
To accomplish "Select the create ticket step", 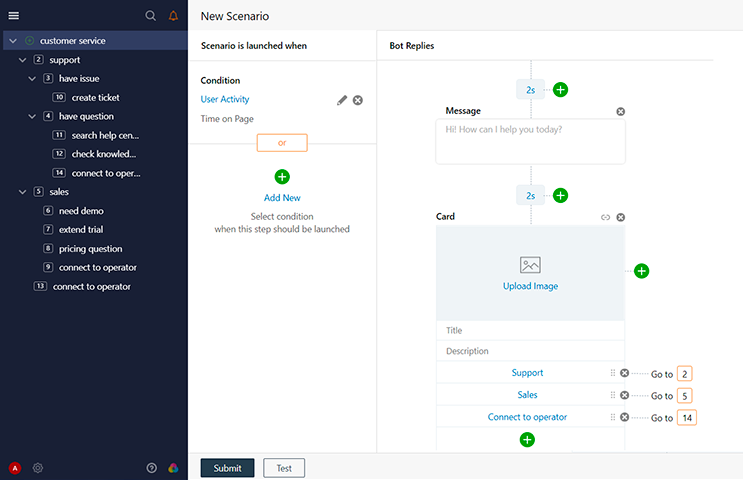I will tap(95, 98).
